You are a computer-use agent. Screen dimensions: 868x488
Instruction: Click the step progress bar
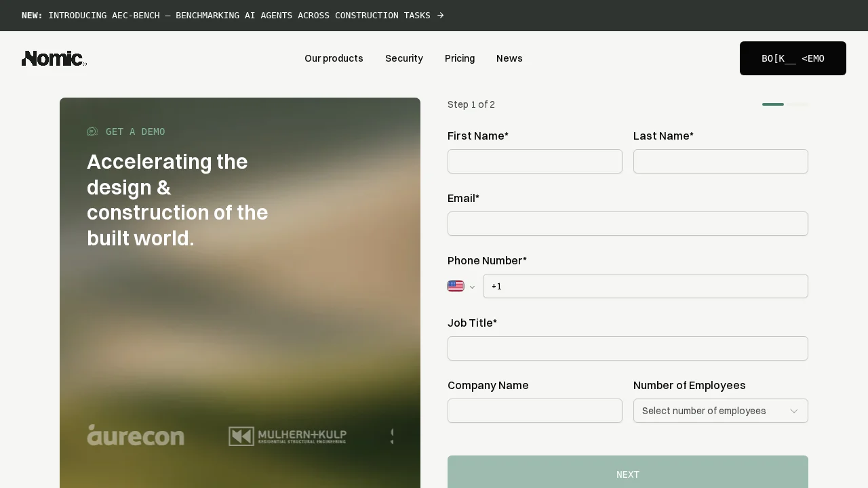[x=785, y=104]
